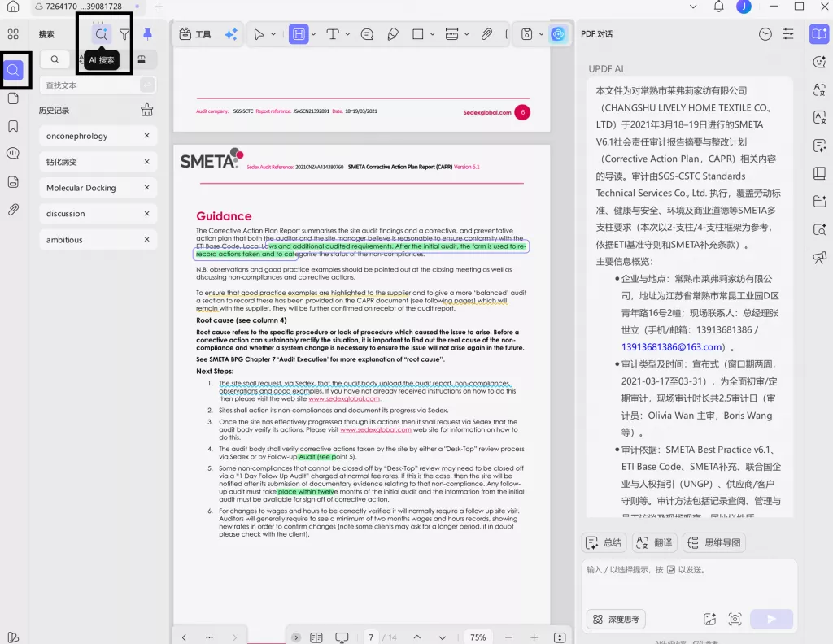Go to previous page with up arrow
The width and height of the screenshot is (833, 644).
click(x=417, y=637)
